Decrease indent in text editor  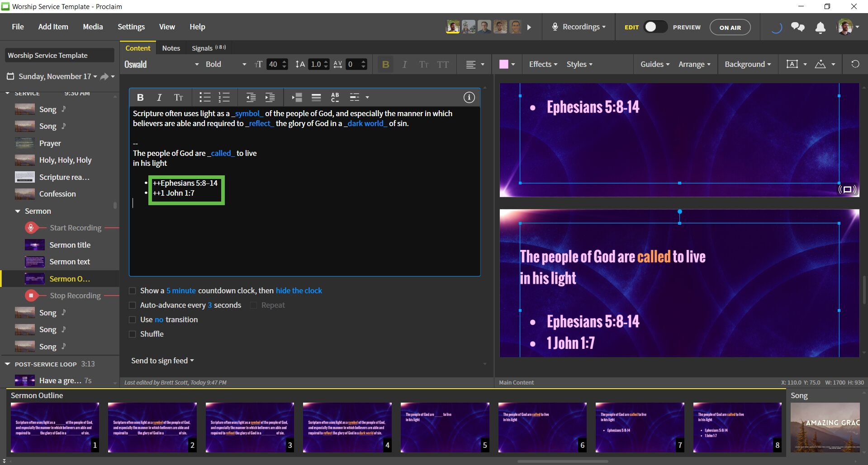tap(251, 97)
